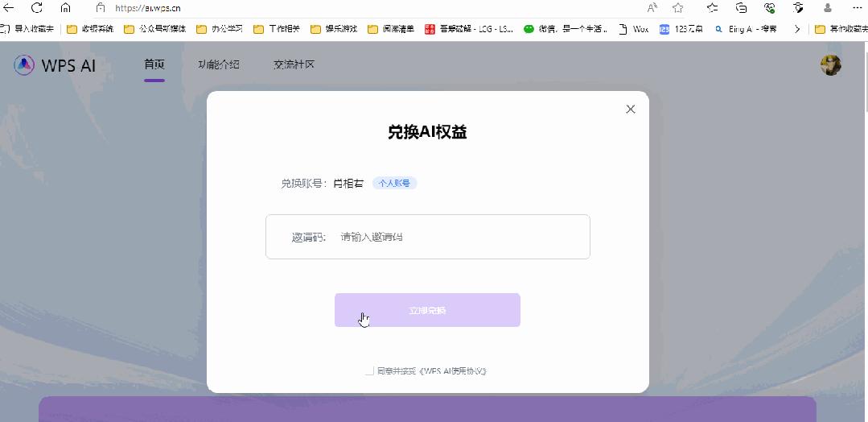Select the 交流社区 navigation tab
The image size is (868, 422).
[294, 64]
